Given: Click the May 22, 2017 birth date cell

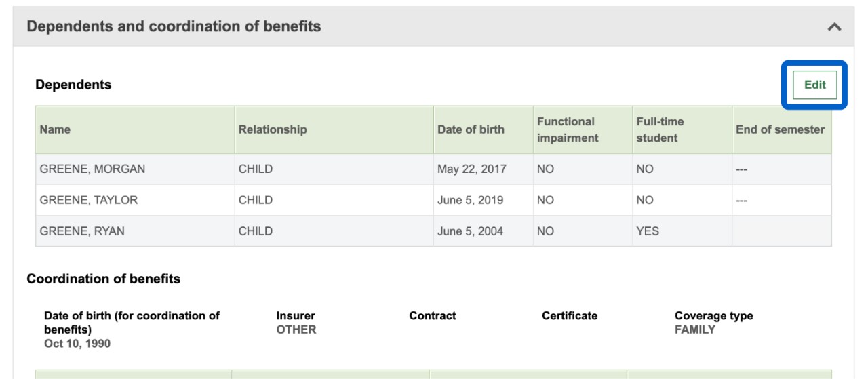Looking at the screenshot, I should [x=471, y=169].
